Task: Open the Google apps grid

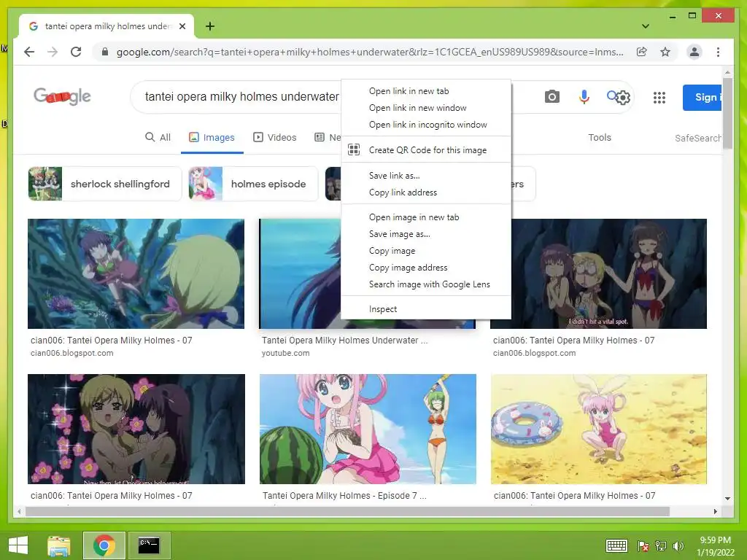Action: [x=659, y=98]
